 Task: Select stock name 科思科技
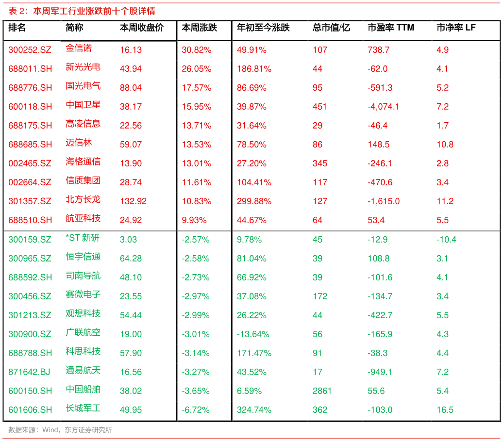(83, 352)
